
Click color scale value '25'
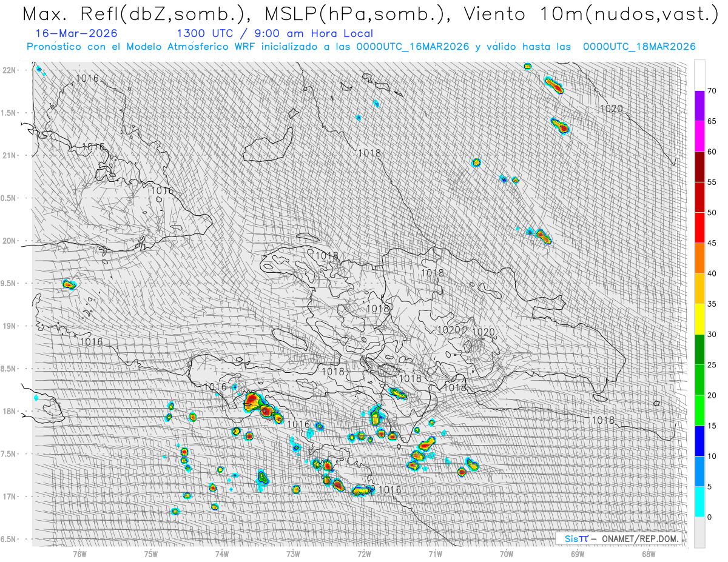(x=712, y=365)
